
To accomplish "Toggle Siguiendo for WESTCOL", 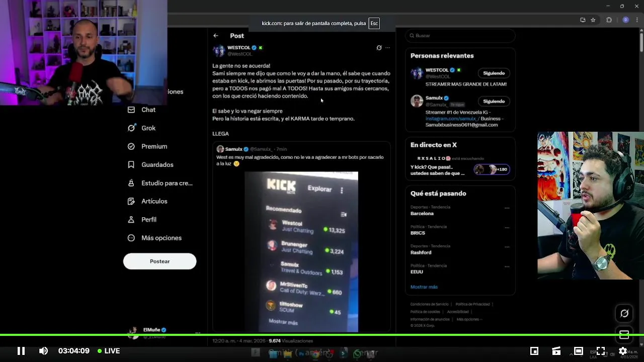I will click(x=494, y=73).
